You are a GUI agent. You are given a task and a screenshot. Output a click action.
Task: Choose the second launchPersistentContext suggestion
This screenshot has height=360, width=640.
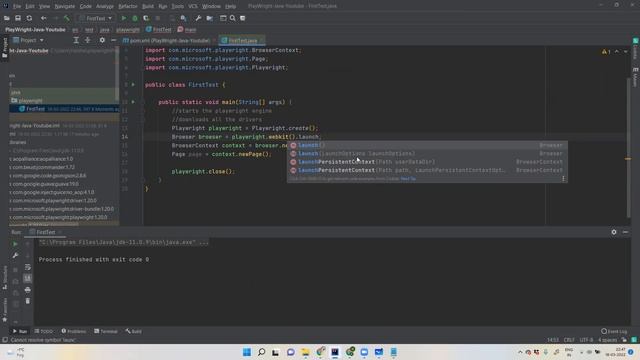click(x=427, y=170)
